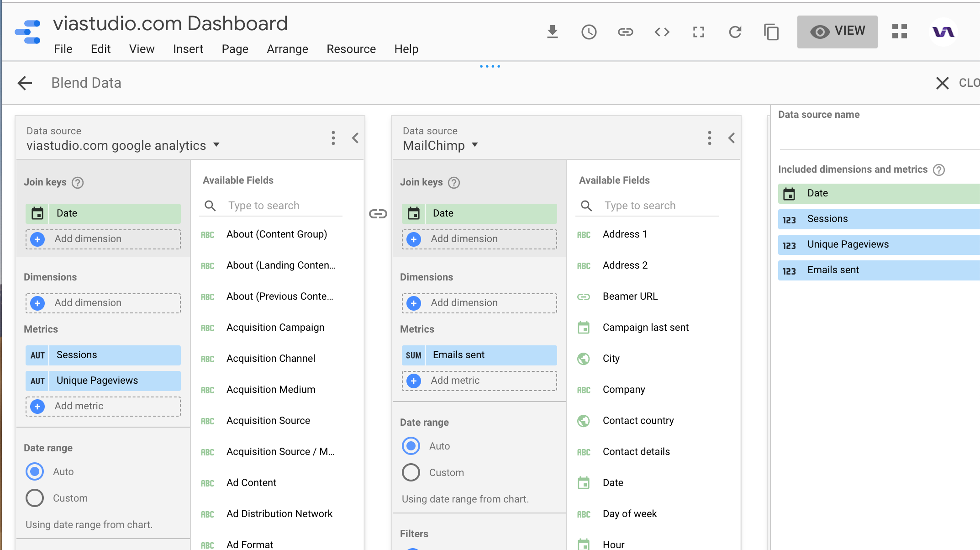Image resolution: width=980 pixels, height=550 pixels.
Task: Enter fullscreen presentation mode
Action: (x=699, y=32)
